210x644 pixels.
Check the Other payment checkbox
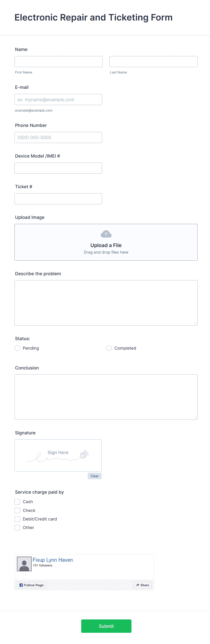coord(17,527)
